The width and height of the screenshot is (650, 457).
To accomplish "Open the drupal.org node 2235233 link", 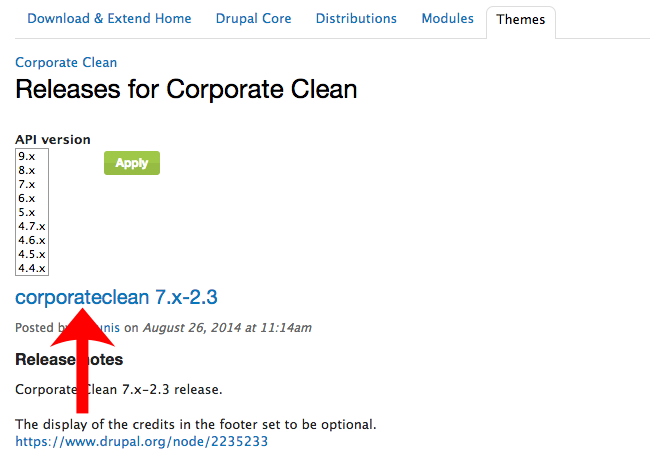I will [142, 441].
